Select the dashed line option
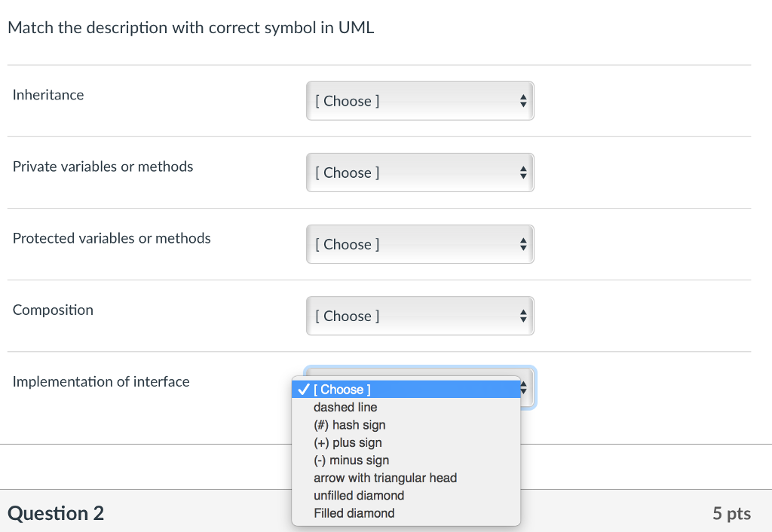 tap(345, 407)
